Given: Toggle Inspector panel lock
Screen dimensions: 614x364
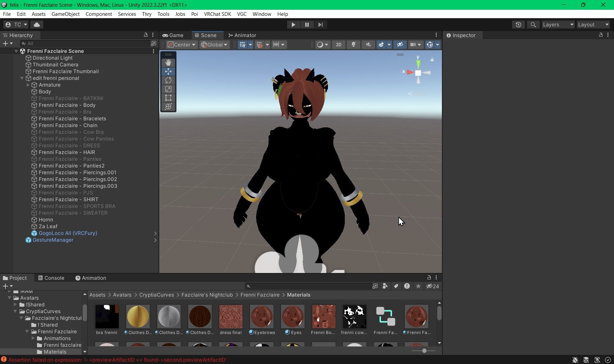Looking at the screenshot, I should point(601,35).
